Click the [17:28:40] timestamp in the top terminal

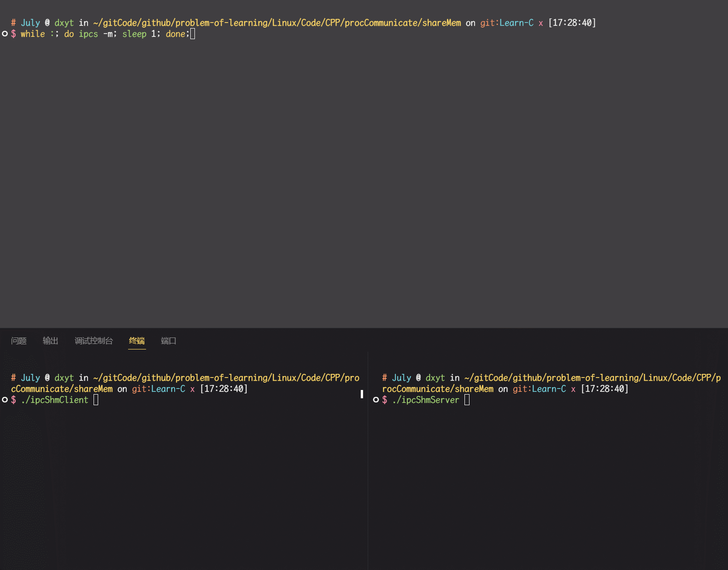pos(572,23)
